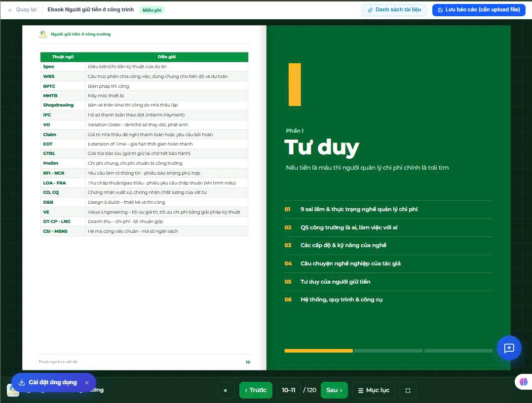
Task: Click the brain assistant icon at the right edge
Action: coord(523,382)
